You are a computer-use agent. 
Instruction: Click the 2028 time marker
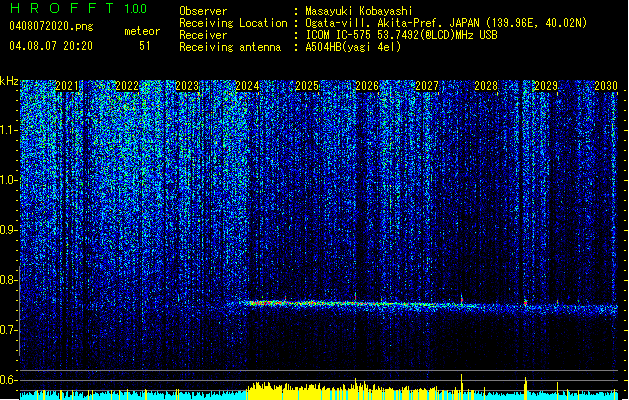click(x=486, y=86)
